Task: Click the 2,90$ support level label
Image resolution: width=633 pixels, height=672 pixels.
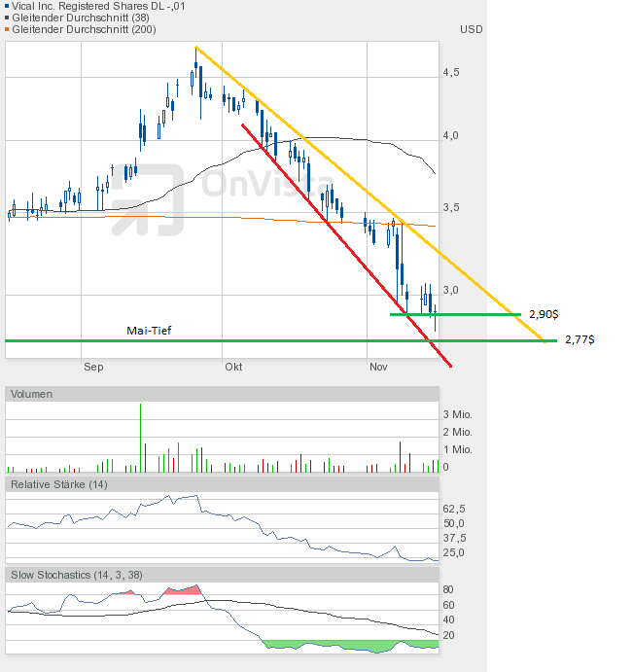Action: (542, 314)
